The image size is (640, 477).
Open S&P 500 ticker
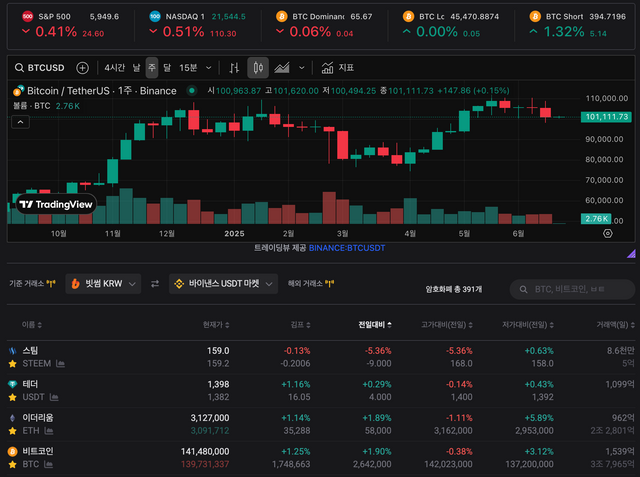(x=70, y=24)
